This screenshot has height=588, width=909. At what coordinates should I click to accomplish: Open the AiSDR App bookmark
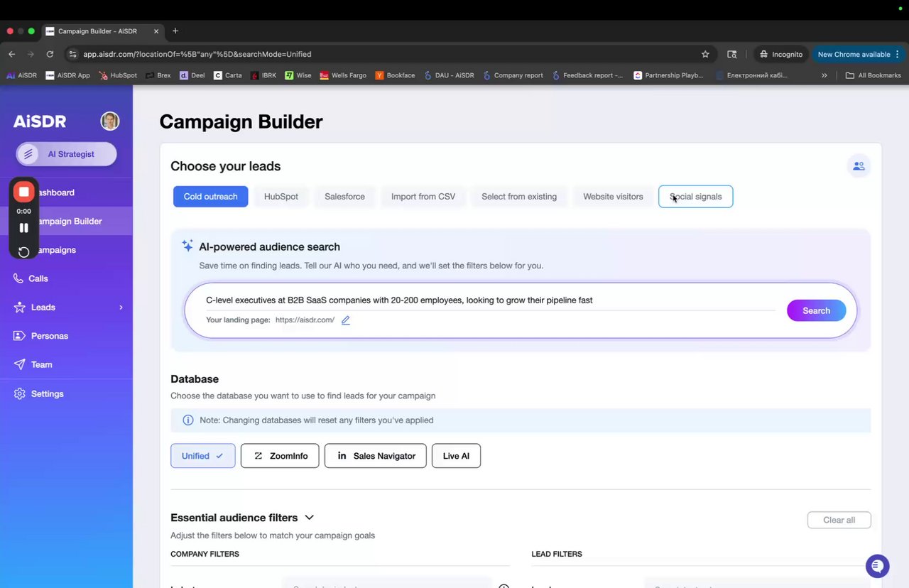point(67,75)
